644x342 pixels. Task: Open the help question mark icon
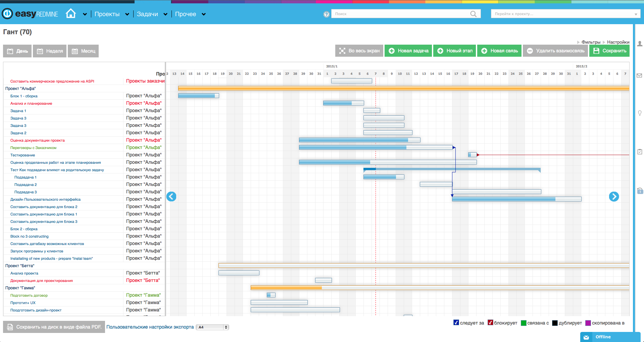click(x=326, y=14)
